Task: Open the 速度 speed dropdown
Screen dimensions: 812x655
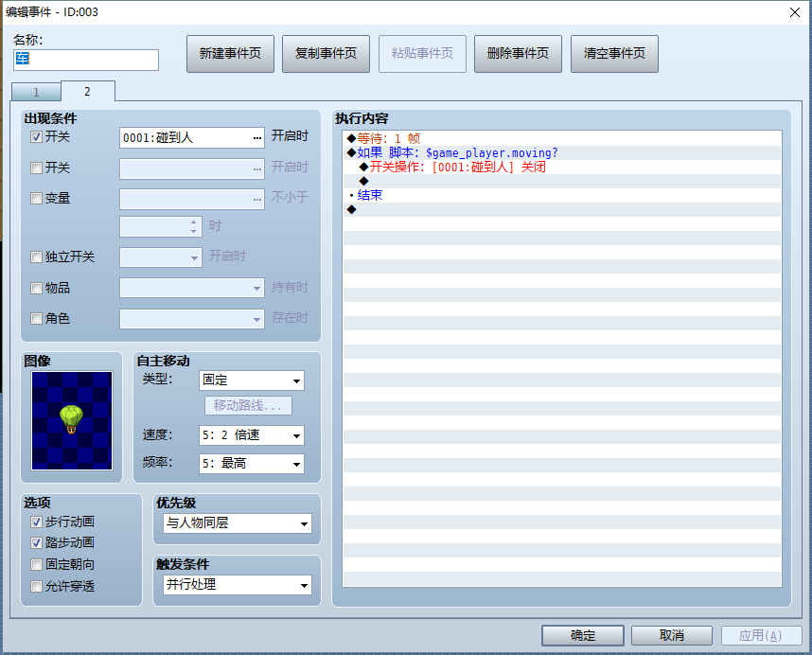Action: click(x=252, y=435)
